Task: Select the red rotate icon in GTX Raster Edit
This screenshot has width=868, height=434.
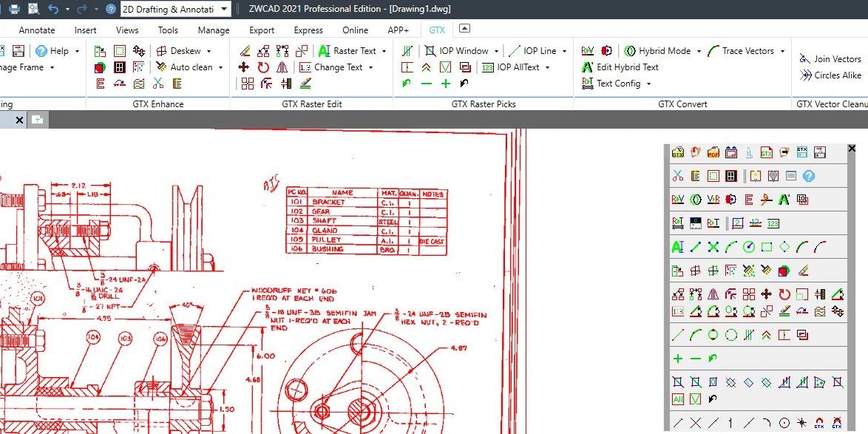Action: point(263,67)
